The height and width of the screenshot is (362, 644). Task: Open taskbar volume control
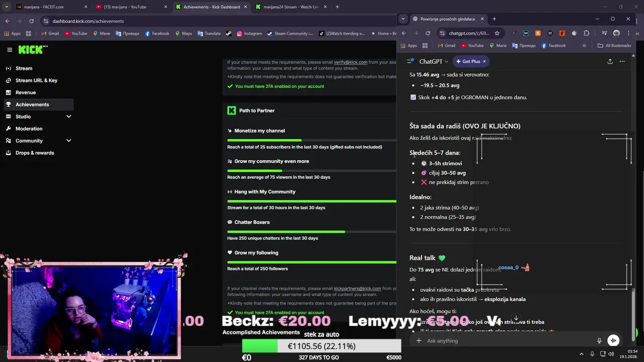[611, 354]
